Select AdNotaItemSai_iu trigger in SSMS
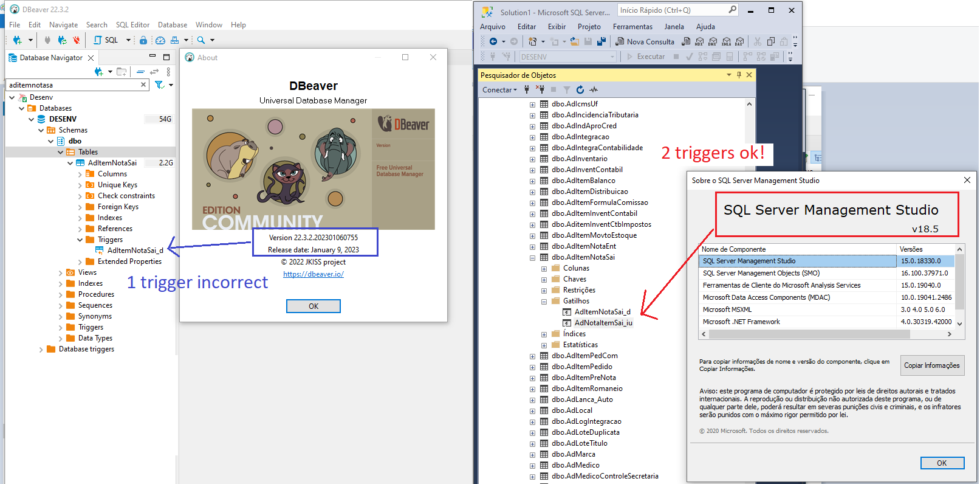 [x=603, y=323]
